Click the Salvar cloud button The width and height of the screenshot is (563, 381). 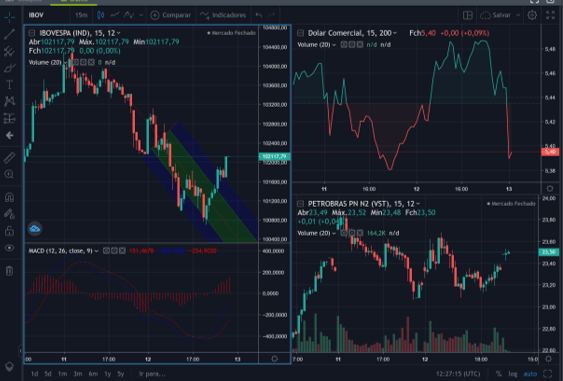pos(495,15)
